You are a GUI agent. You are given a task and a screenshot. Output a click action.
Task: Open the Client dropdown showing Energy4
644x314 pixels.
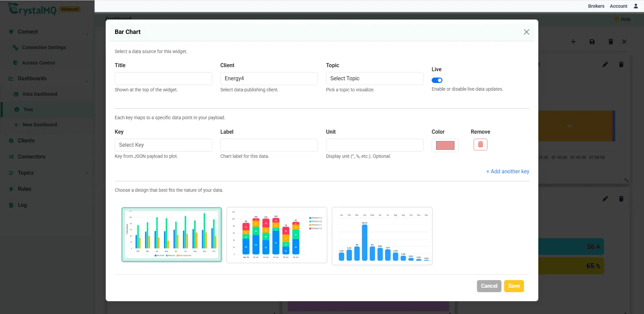(269, 79)
